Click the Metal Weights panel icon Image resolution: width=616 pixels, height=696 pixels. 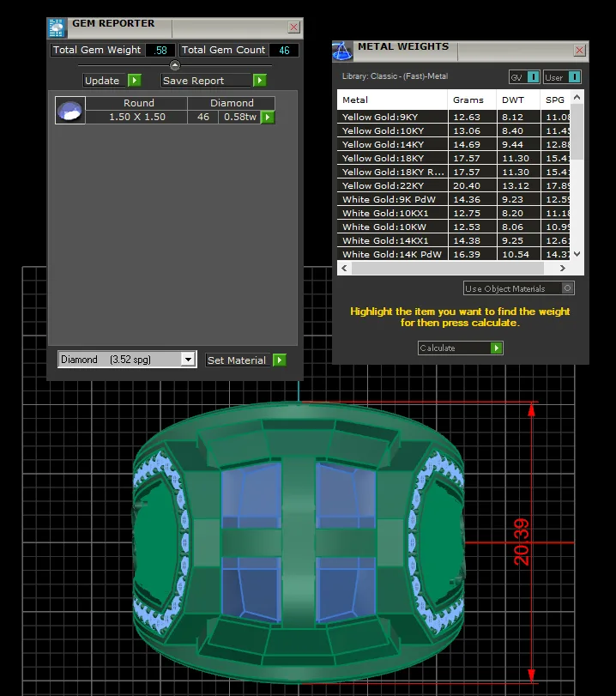342,51
